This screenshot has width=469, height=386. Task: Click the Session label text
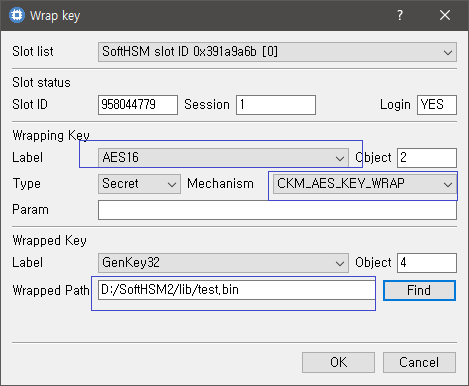click(x=207, y=105)
